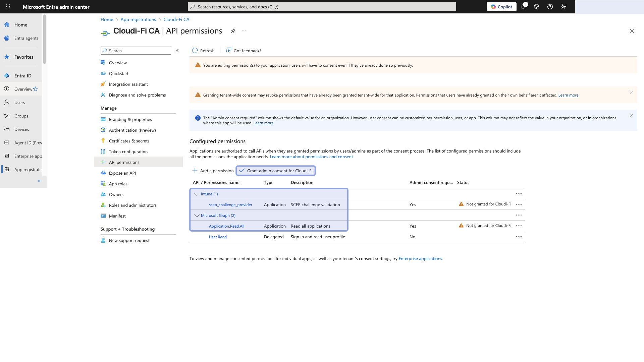
Task: Click Add a permission
Action: click(213, 171)
